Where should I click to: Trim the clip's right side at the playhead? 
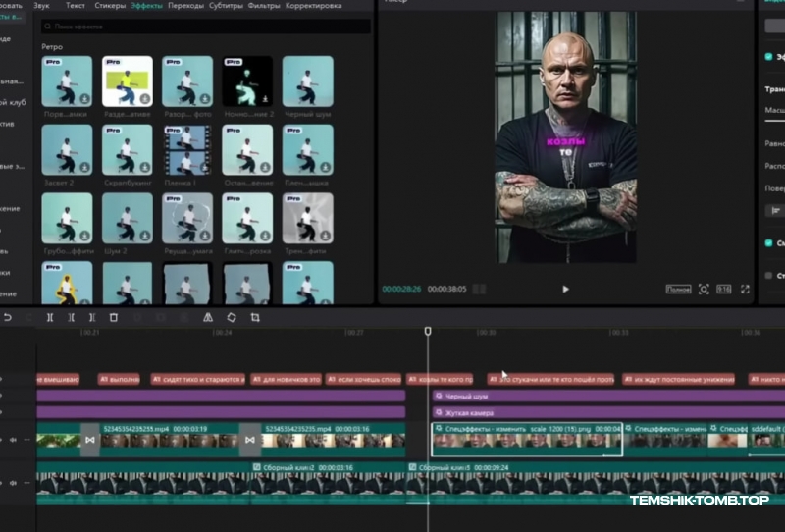92,318
